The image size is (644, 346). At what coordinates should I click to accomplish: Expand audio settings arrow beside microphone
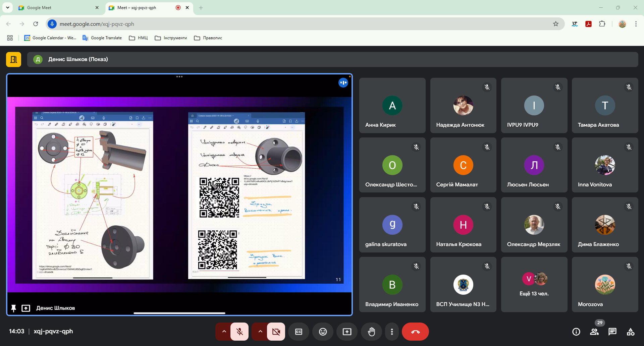click(x=224, y=332)
